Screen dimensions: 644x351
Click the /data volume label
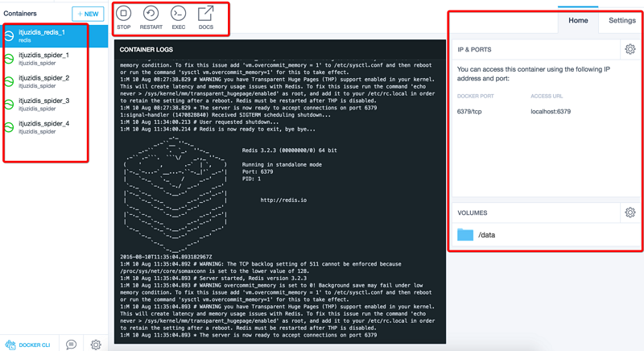pyautogui.click(x=487, y=235)
